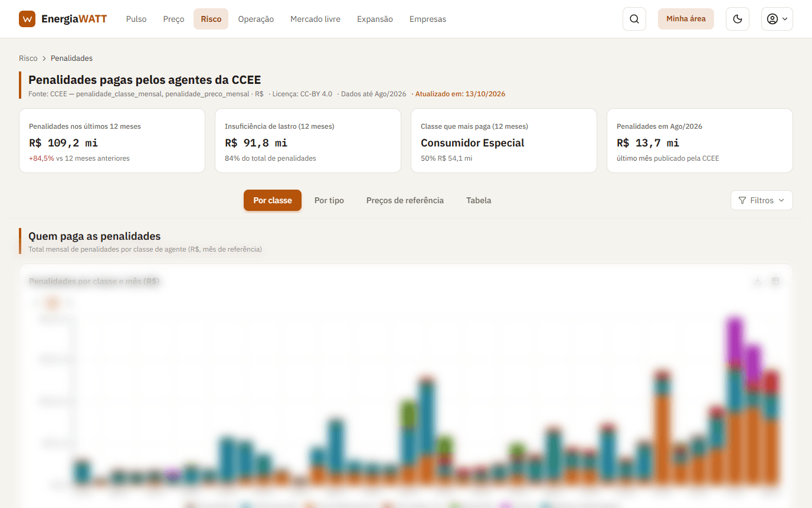Expand the Filtros dropdown
The image size is (812, 508).
(762, 200)
